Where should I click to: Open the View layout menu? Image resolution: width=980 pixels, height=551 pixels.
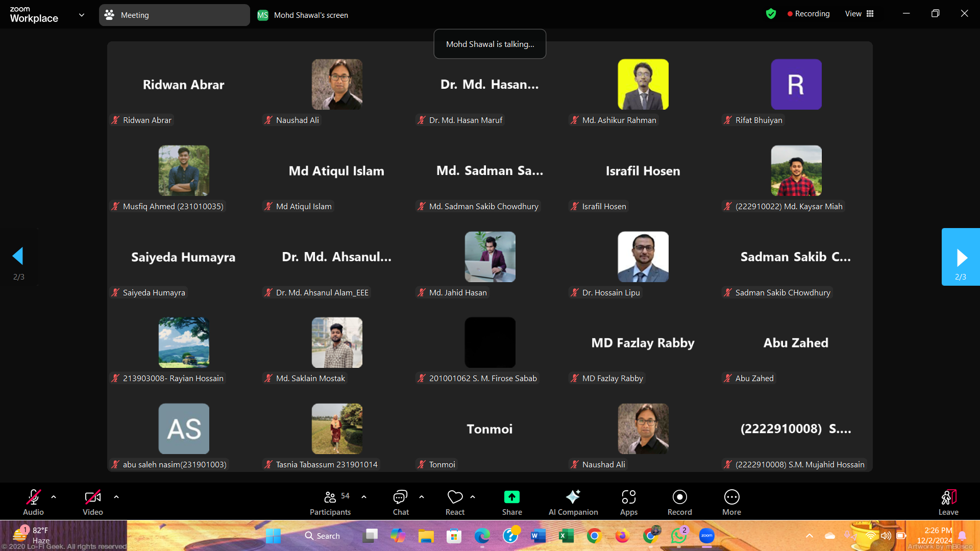pos(860,14)
